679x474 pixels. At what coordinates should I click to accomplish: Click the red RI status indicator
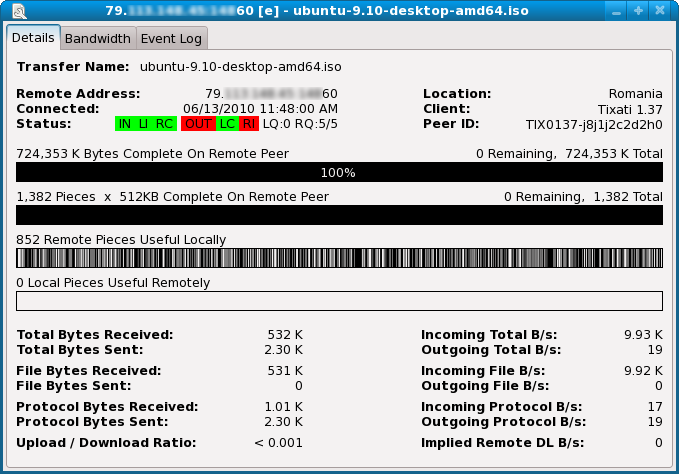(x=248, y=124)
